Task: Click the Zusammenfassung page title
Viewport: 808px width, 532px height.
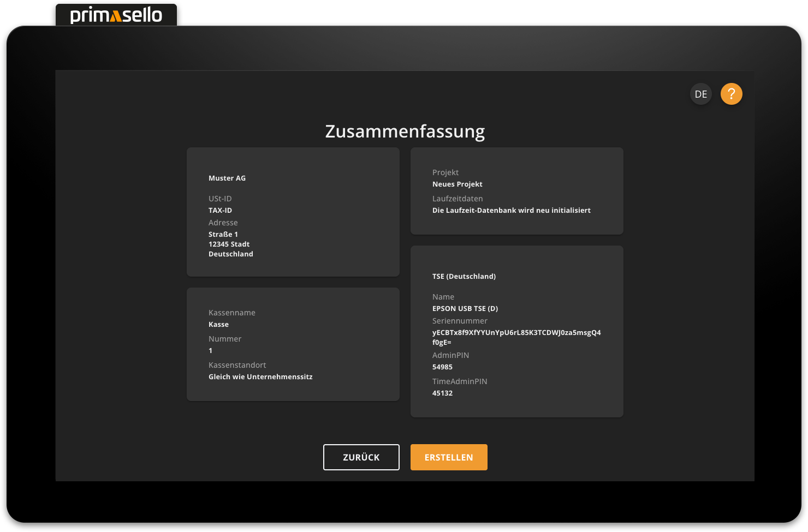Action: point(405,131)
